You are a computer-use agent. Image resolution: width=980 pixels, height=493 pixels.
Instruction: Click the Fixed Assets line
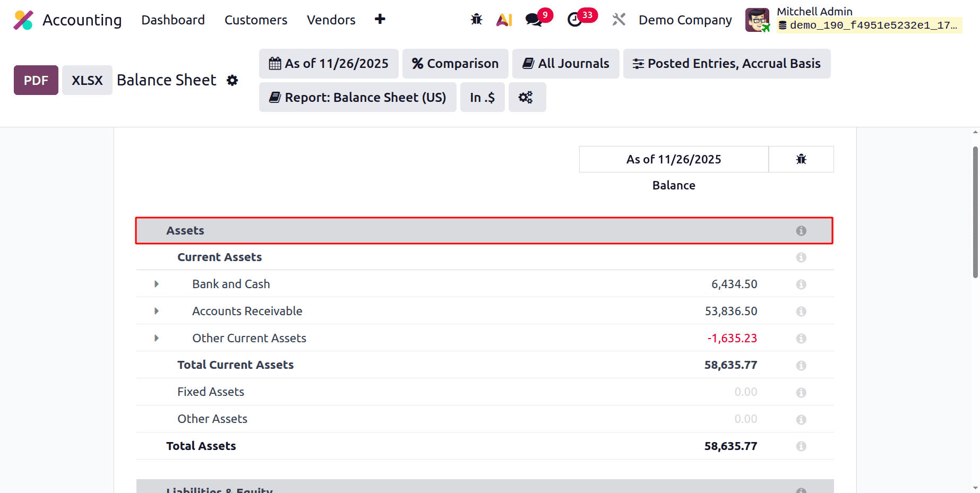tap(485, 392)
